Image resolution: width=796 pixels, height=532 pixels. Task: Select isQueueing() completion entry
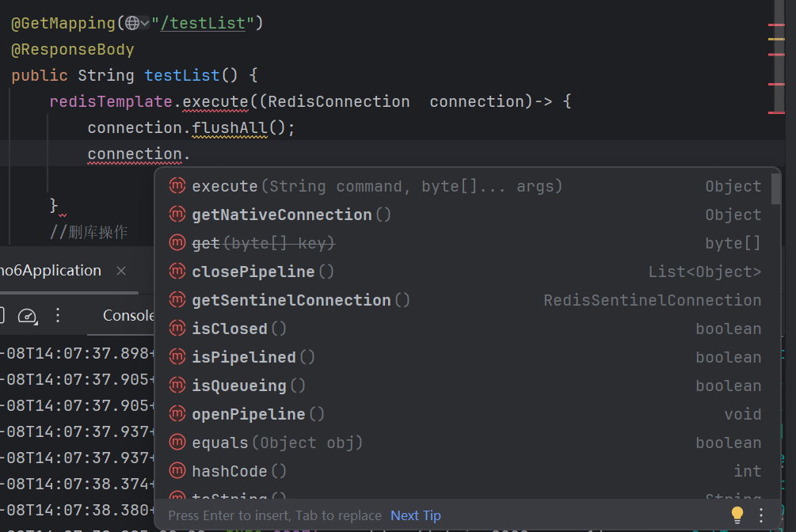tap(467, 386)
